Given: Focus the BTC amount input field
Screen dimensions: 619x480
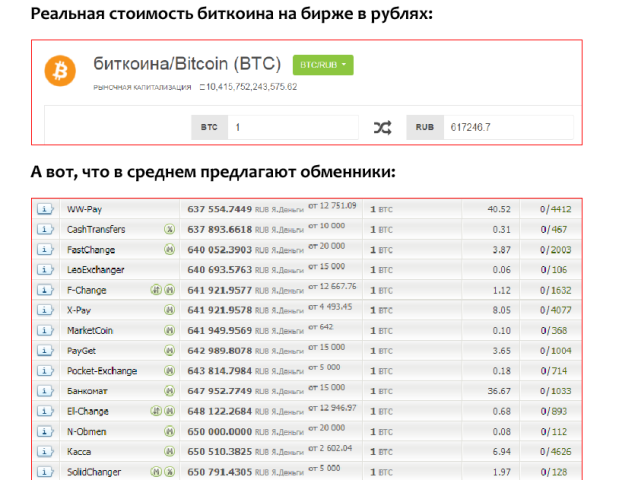Looking at the screenshot, I should [293, 127].
